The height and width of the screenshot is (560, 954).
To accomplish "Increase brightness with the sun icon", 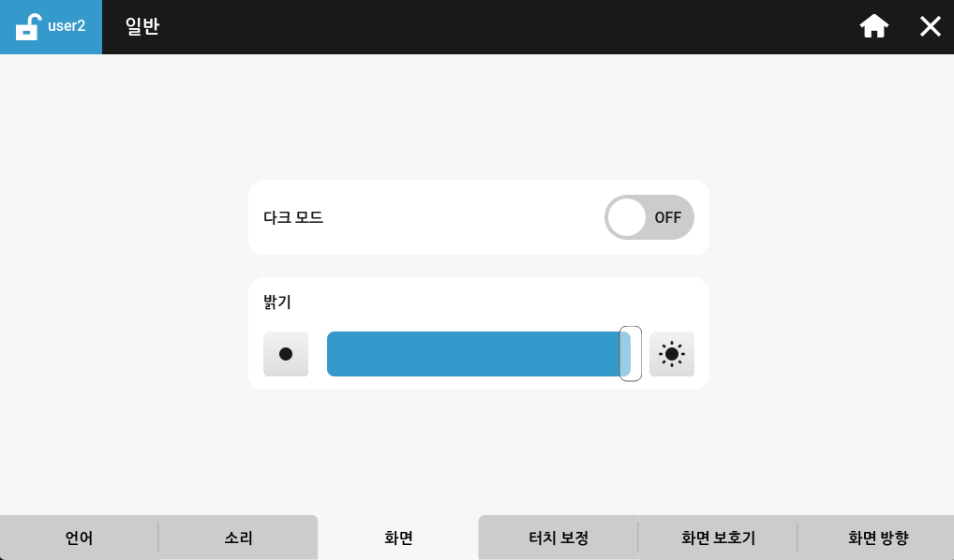I will click(x=672, y=354).
